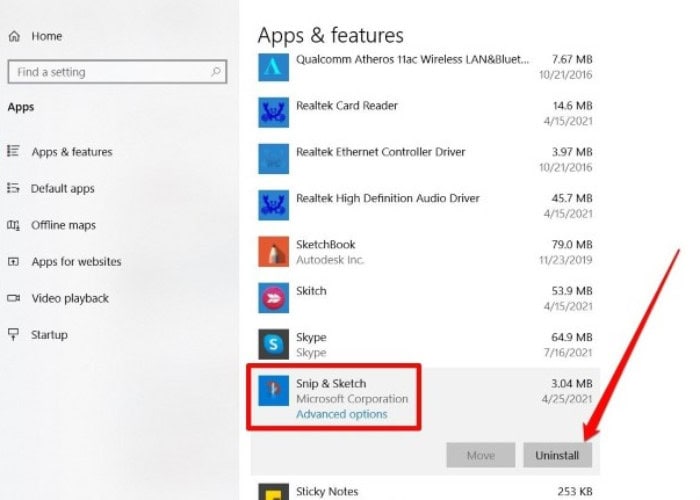Select the SketchBook app name
This screenshot has height=500, width=700.
pyautogui.click(x=325, y=245)
